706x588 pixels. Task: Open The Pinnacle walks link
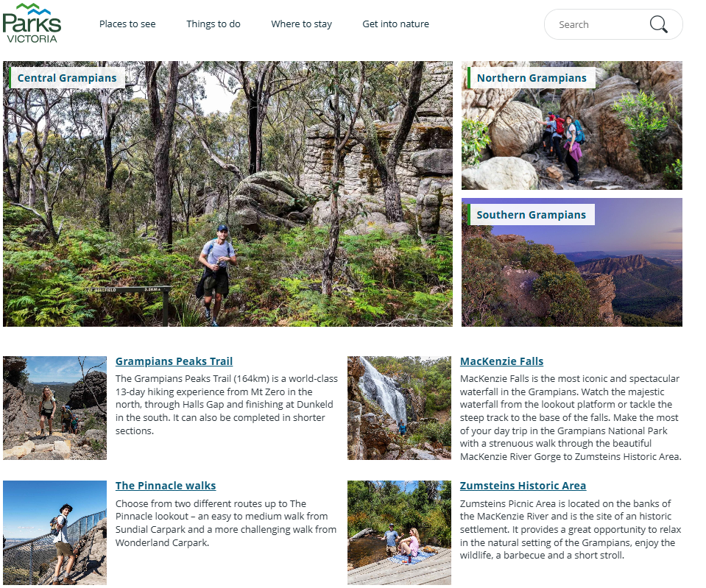[166, 486]
